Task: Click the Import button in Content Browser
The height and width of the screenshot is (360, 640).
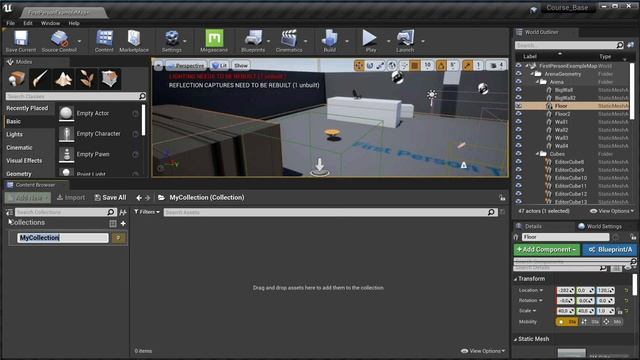Action: [x=71, y=198]
